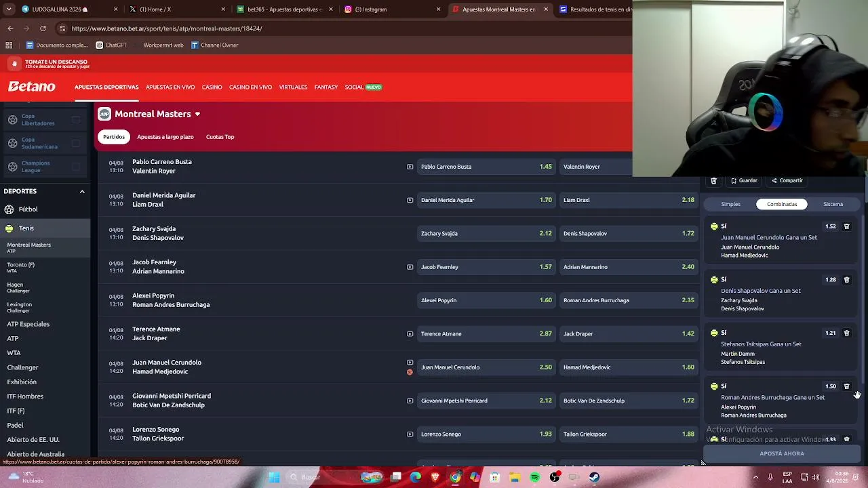Open live stream icon for Carreno Busta match
The width and height of the screenshot is (868, 488).
[x=410, y=167]
